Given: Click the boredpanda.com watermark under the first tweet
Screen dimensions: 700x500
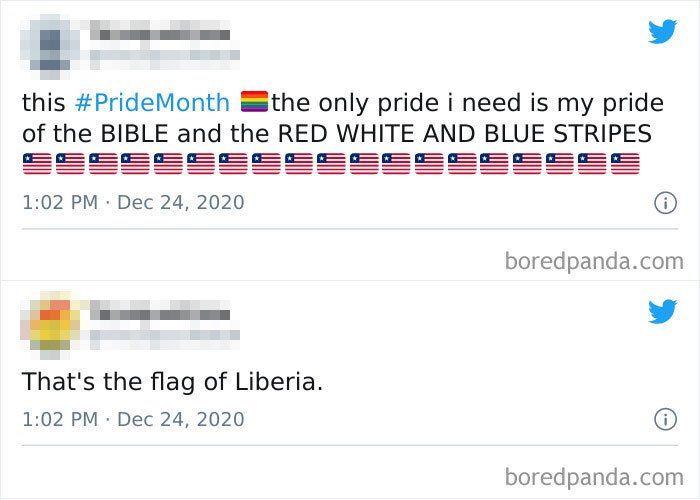Looking at the screenshot, I should 595,262.
